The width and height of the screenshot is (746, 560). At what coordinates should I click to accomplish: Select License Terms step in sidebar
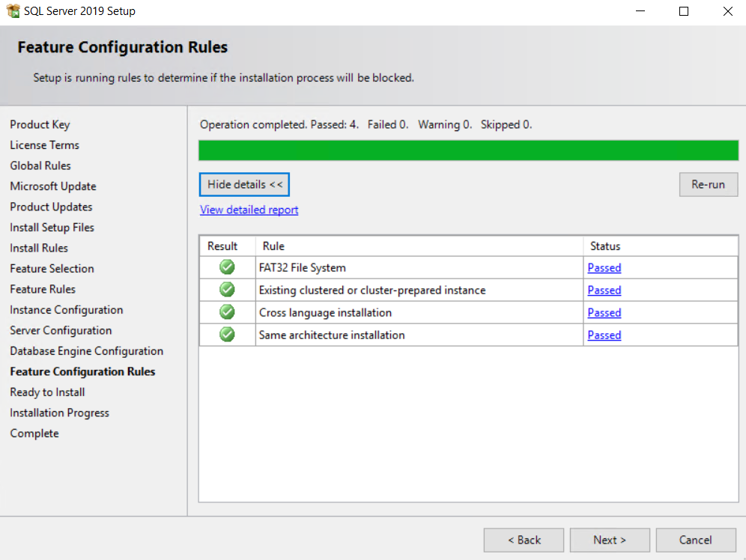45,145
